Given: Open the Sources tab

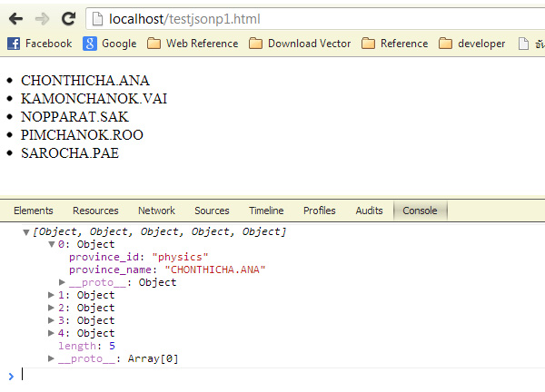Looking at the screenshot, I should point(212,211).
